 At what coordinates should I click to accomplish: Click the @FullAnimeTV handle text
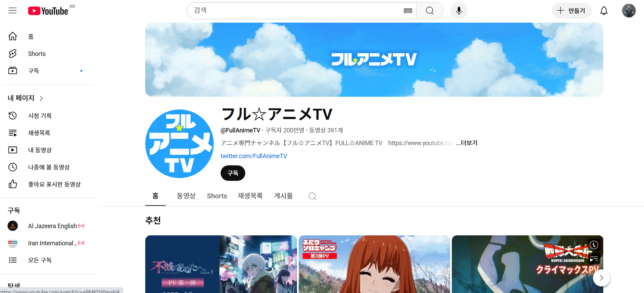[x=240, y=130]
